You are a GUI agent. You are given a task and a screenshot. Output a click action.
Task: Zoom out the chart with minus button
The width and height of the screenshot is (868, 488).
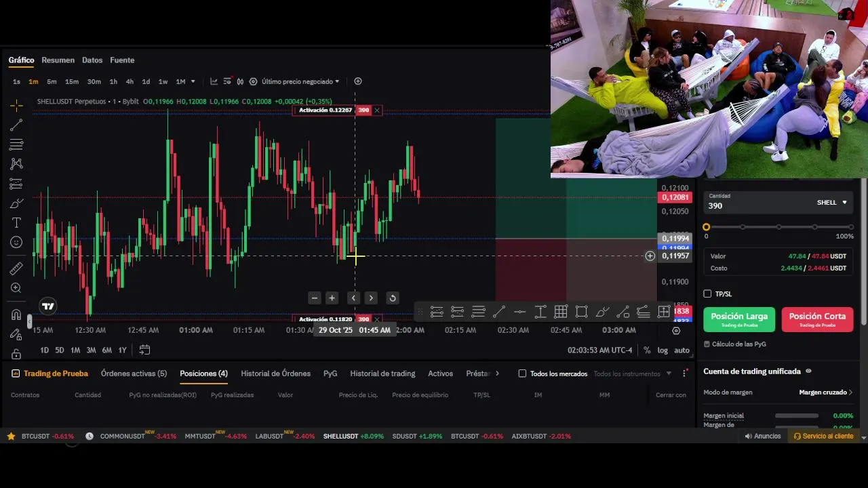pos(314,298)
